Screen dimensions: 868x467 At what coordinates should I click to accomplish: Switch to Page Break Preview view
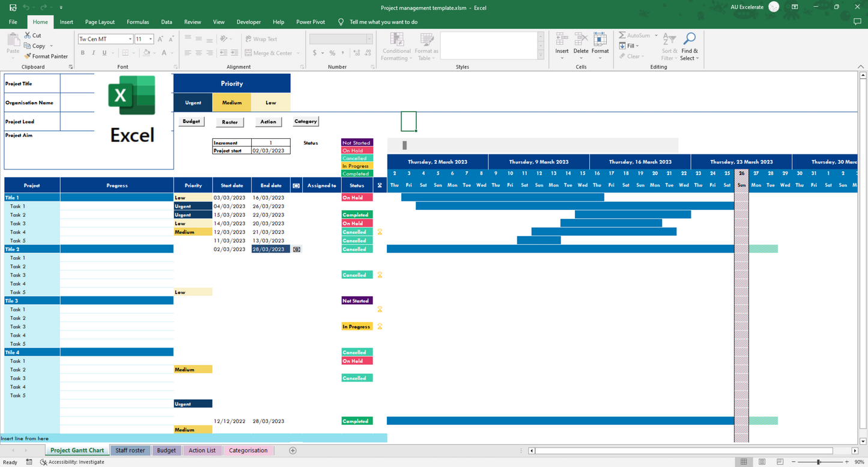tap(780, 462)
